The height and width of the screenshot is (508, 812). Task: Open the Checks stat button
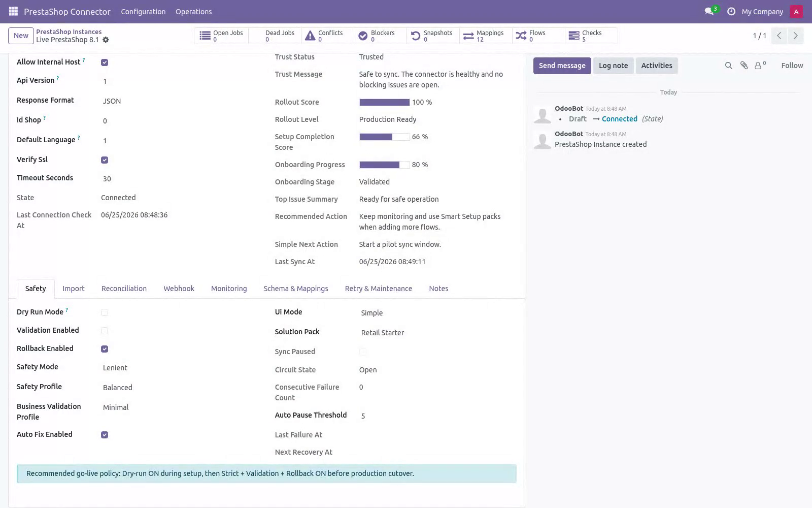click(x=591, y=36)
